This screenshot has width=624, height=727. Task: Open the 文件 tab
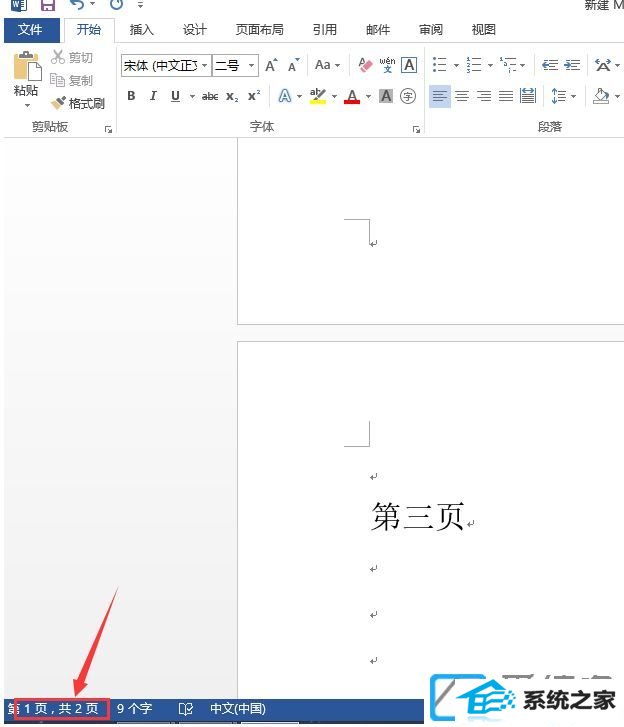tap(32, 30)
